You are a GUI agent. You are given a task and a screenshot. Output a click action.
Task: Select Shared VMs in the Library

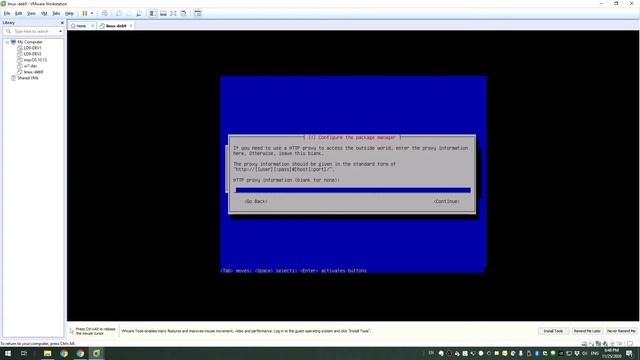click(x=28, y=78)
